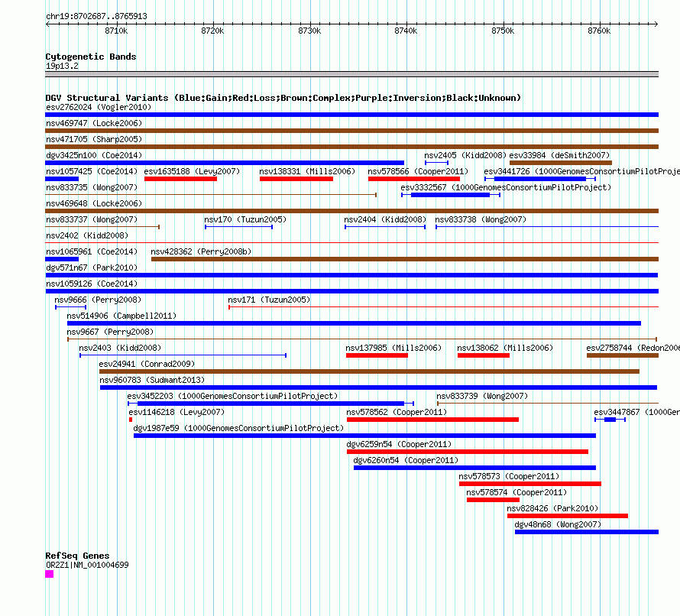Screen dimensions: 680x616
Task: Select the gray cytogenetic band bar
Action: (x=351, y=74)
